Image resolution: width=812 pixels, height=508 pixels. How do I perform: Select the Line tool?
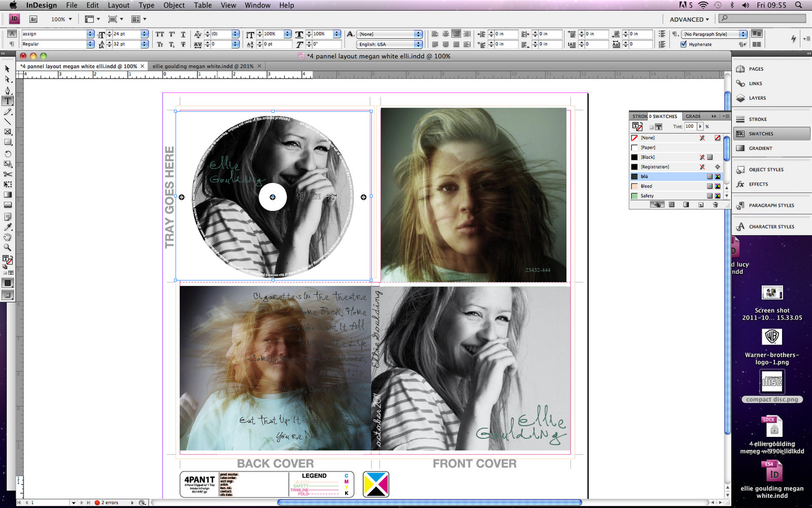(8, 121)
